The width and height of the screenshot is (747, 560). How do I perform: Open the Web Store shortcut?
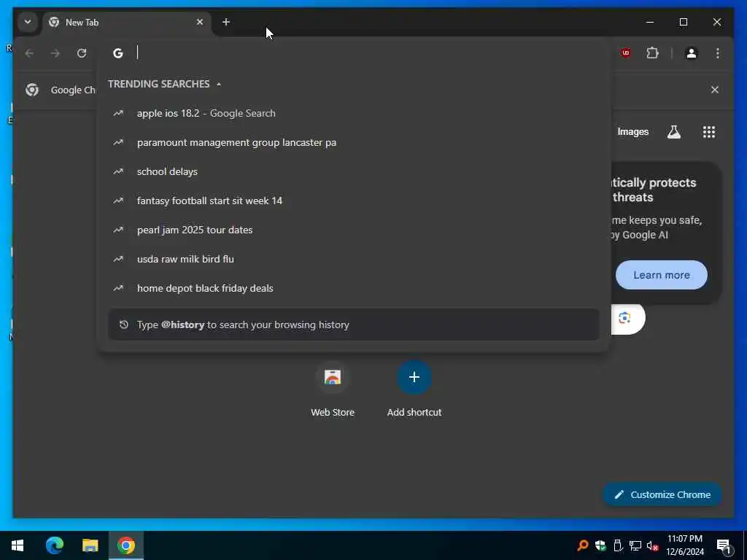coord(333,389)
